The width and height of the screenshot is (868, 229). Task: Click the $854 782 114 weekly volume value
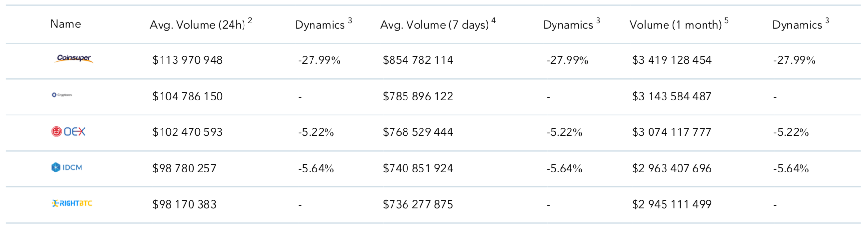tap(418, 60)
